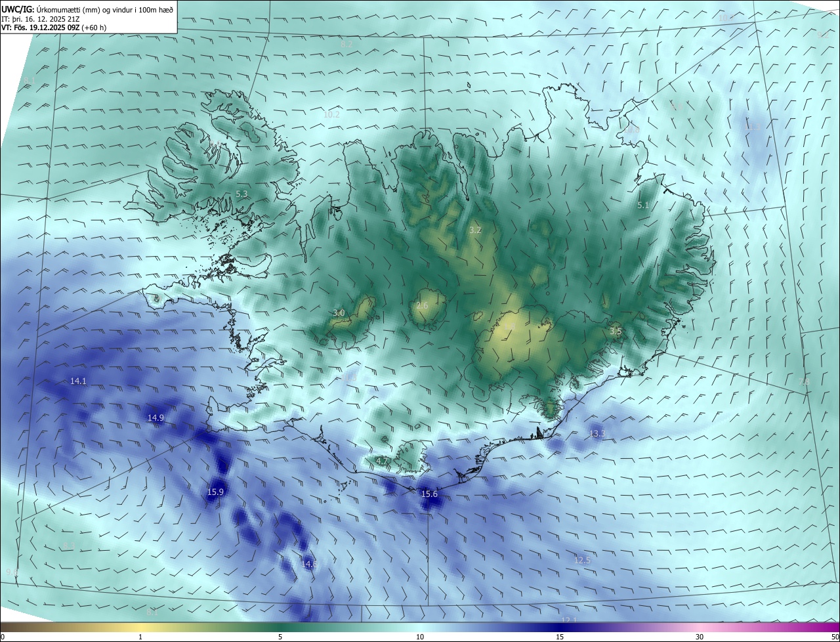Viewport: 840px width, 642px height.
Task: Click the colorbar tick label 50
Action: (x=835, y=637)
